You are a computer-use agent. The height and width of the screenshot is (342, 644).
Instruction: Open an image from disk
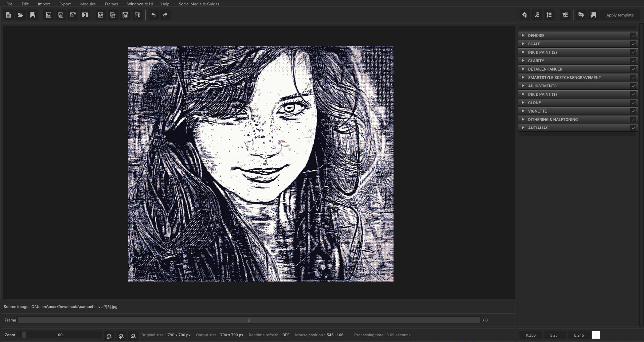pos(20,15)
